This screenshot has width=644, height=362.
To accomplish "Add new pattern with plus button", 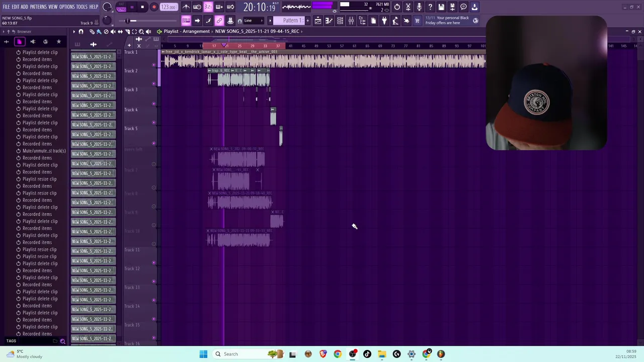I will (308, 21).
